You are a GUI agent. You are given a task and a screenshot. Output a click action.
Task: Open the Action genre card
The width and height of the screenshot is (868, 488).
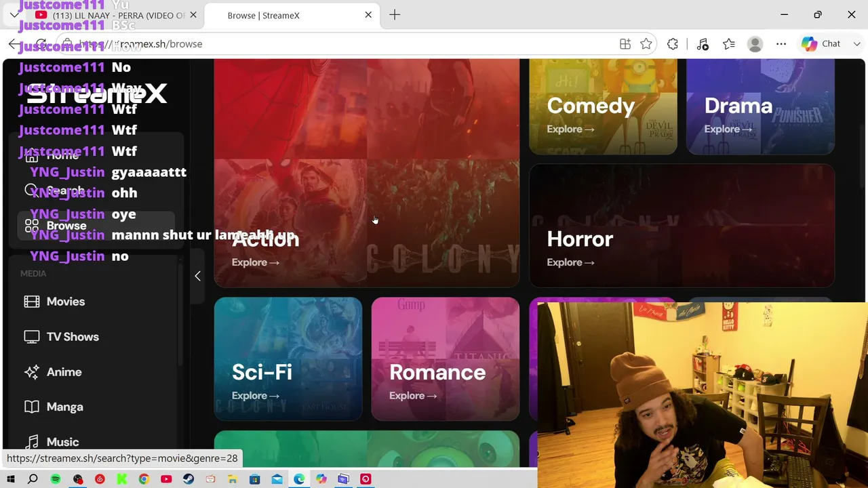point(367,173)
